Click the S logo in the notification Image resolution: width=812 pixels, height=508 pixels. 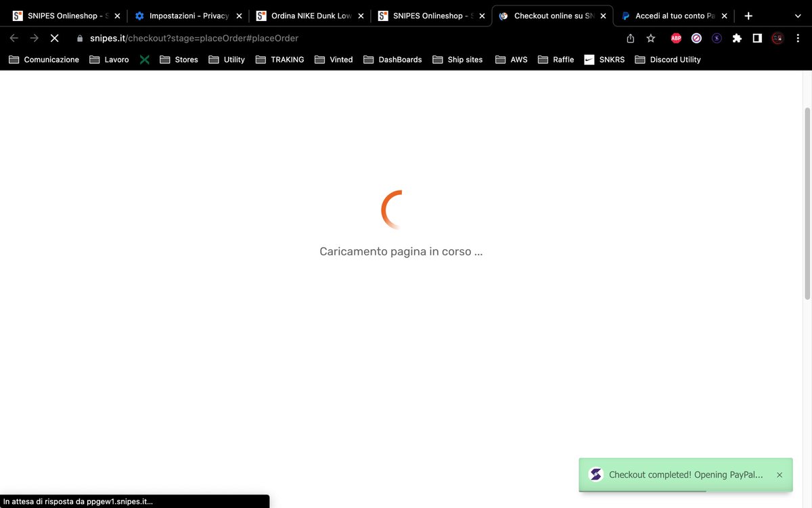(x=596, y=475)
